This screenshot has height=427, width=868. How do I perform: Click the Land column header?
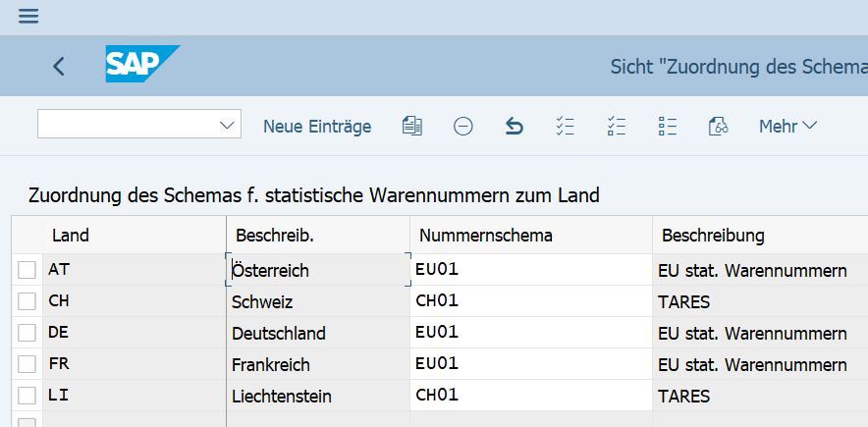tap(71, 236)
